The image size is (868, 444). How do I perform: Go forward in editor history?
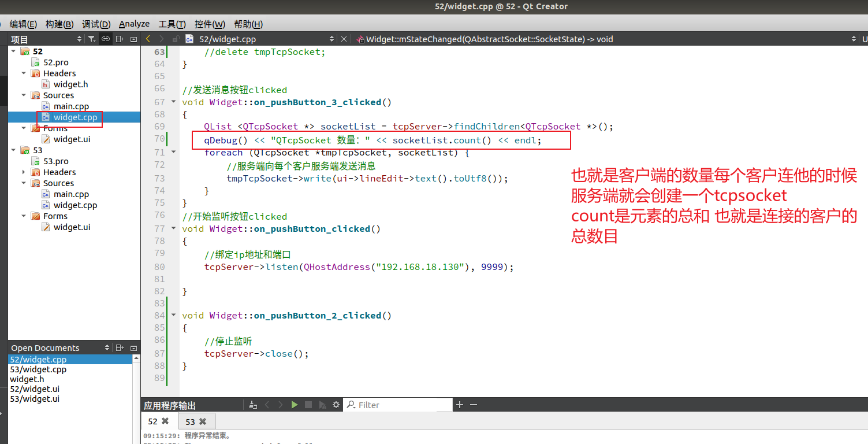pyautogui.click(x=162, y=39)
